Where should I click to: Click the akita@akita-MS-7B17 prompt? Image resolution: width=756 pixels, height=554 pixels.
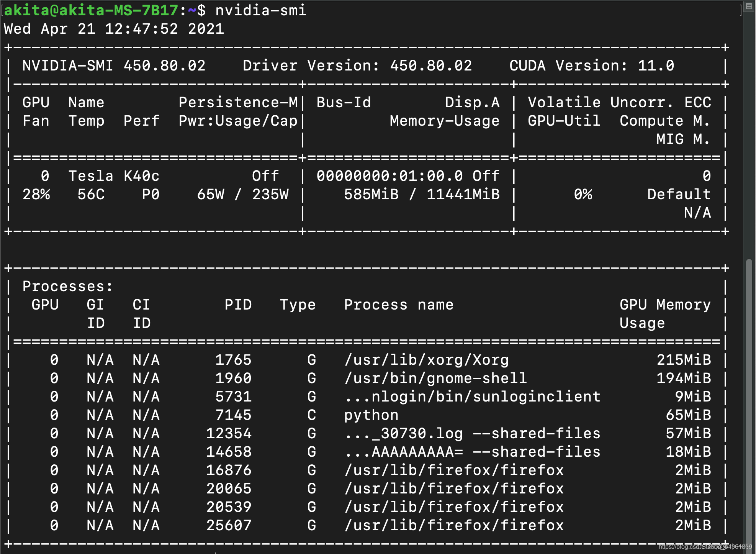coord(91,10)
